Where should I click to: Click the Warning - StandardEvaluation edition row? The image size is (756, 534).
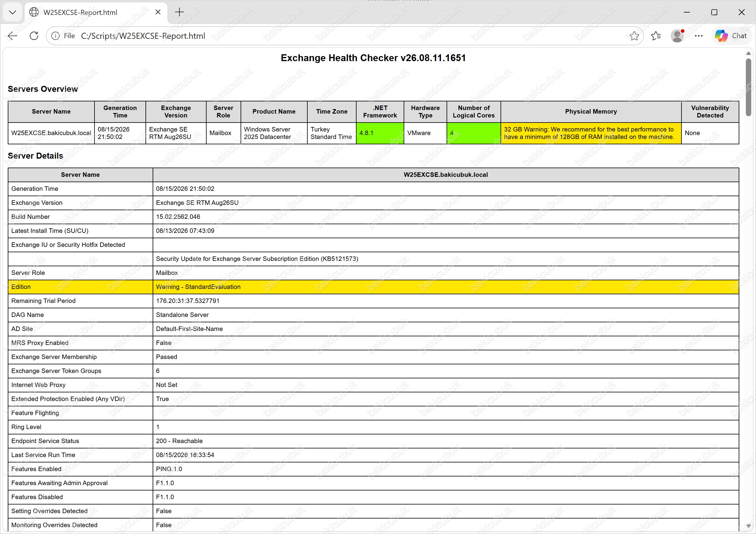coord(374,287)
